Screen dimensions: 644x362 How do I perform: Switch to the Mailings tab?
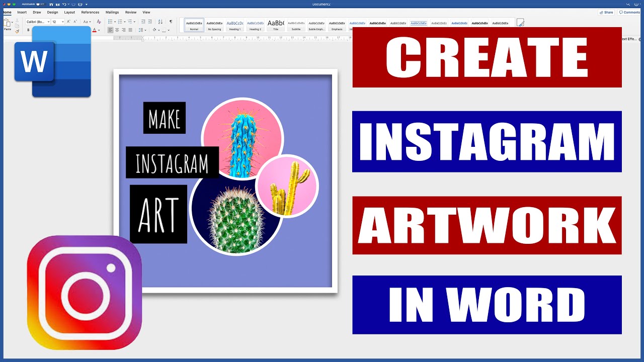click(112, 12)
